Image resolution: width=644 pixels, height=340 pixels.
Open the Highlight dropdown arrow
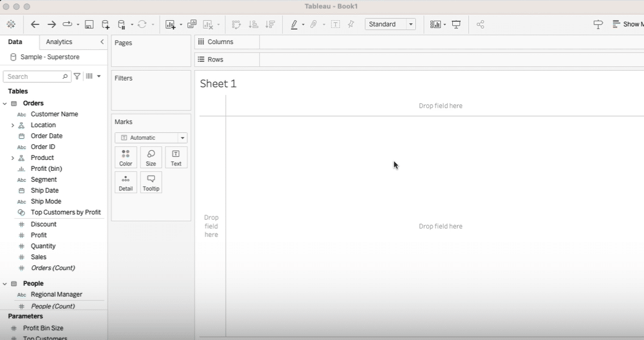303,24
